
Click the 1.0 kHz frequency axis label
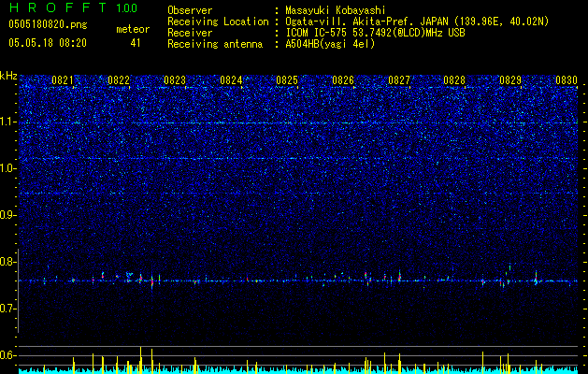8,168
